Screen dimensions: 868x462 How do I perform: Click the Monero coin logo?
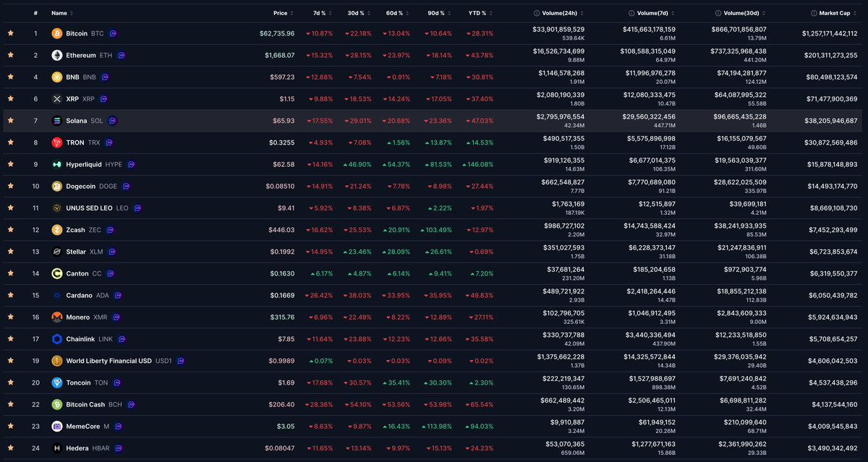coord(57,317)
